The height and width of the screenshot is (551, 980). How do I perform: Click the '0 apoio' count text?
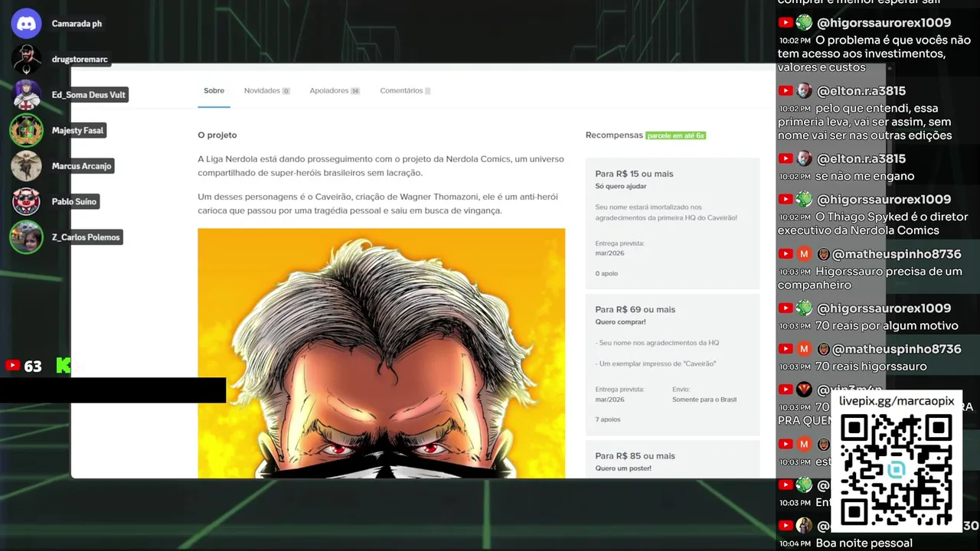(x=606, y=273)
